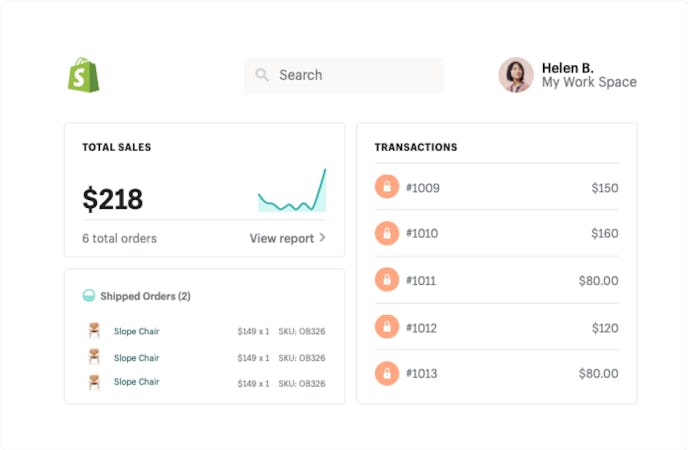The width and height of the screenshot is (688, 450).
Task: Click the Helen B. account name
Action: coord(567,68)
